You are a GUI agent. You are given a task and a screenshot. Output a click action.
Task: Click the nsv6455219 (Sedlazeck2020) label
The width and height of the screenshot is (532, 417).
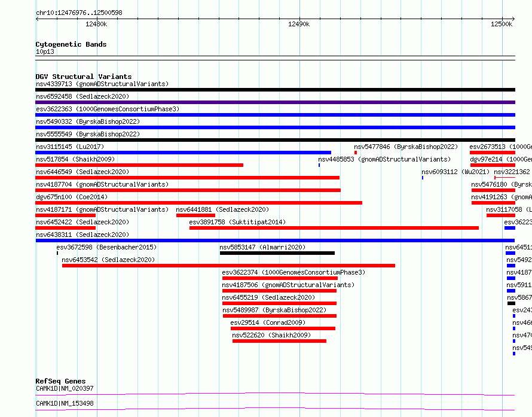click(x=268, y=297)
